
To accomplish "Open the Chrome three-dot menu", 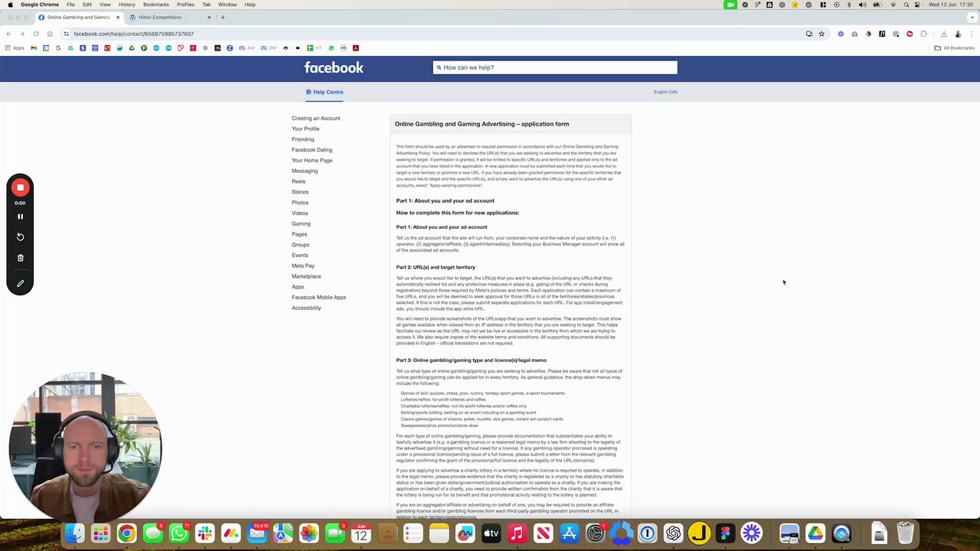I will tap(971, 34).
